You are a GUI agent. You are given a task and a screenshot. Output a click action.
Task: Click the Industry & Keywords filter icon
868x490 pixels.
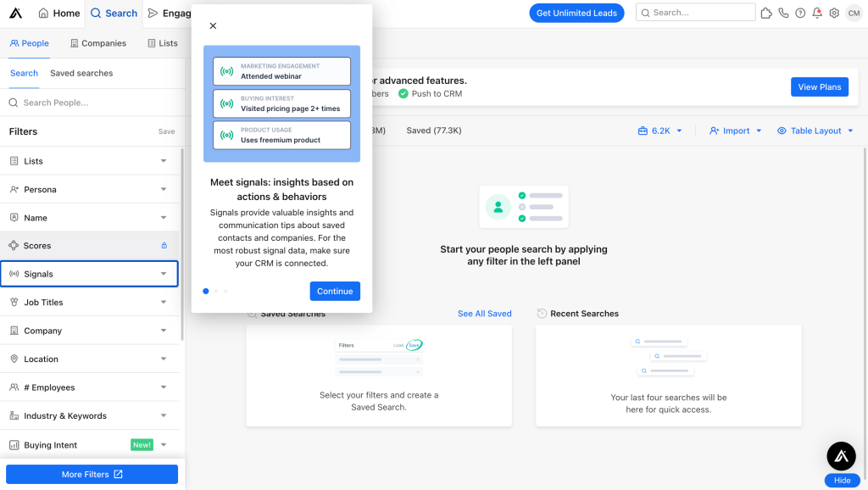coord(14,415)
